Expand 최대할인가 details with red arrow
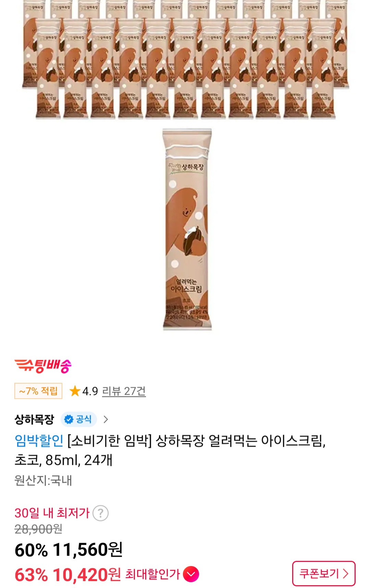Viewport: 370px width, 588px height. (x=191, y=574)
